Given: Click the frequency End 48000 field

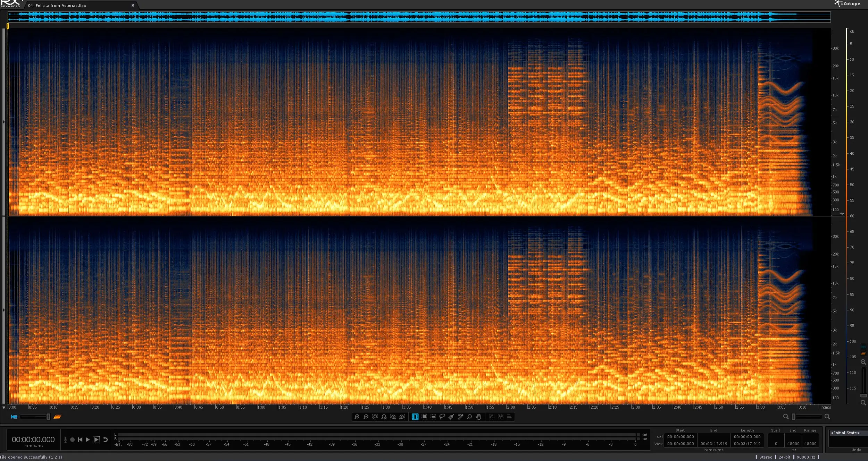Looking at the screenshot, I should [793, 444].
